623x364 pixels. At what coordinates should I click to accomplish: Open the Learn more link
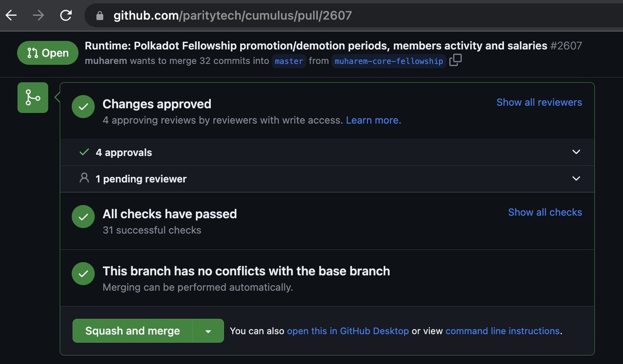coord(373,120)
